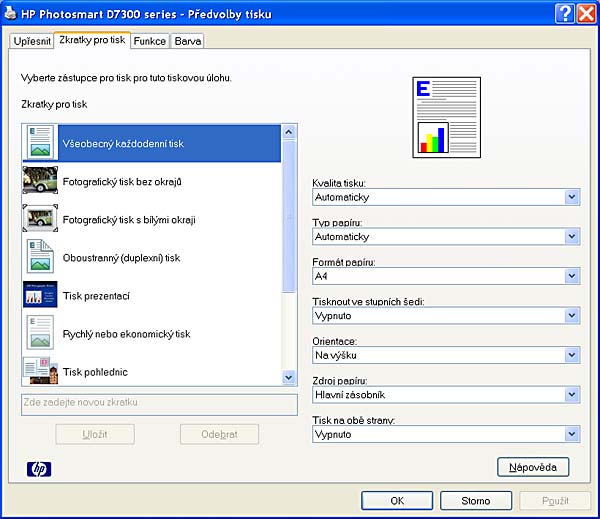The height and width of the screenshot is (519, 600).
Task: Expand the Typ papíru dropdown
Action: click(x=445, y=237)
